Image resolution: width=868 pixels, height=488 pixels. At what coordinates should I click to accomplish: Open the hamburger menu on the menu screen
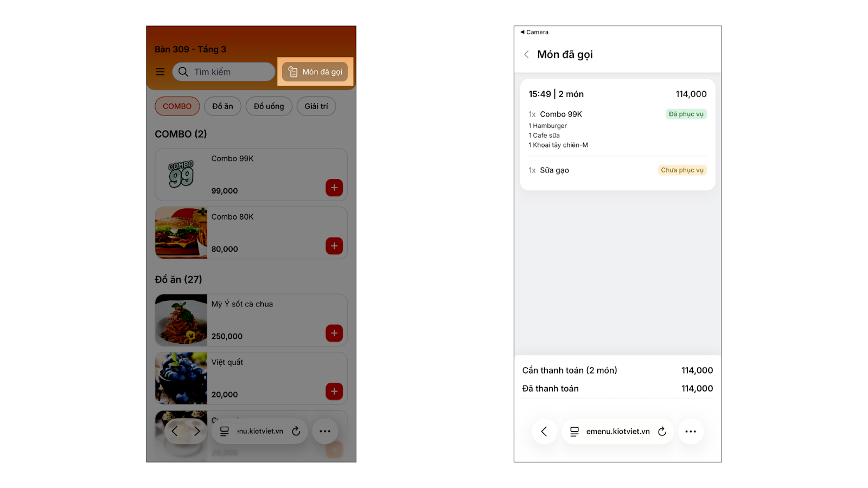tap(160, 72)
